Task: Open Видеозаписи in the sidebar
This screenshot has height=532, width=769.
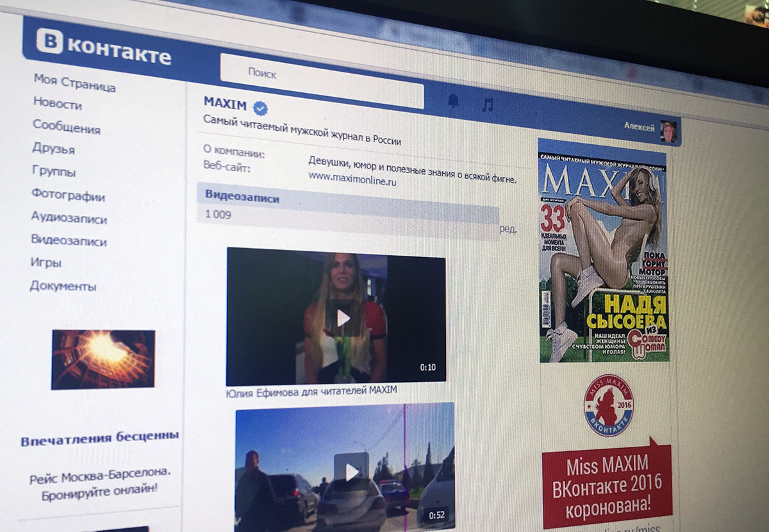Action: [69, 241]
